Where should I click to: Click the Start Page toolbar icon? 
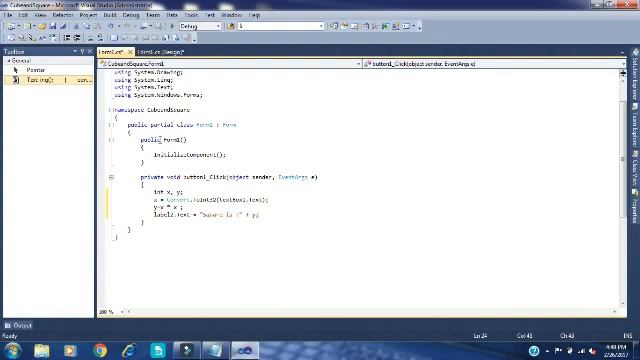386,26
